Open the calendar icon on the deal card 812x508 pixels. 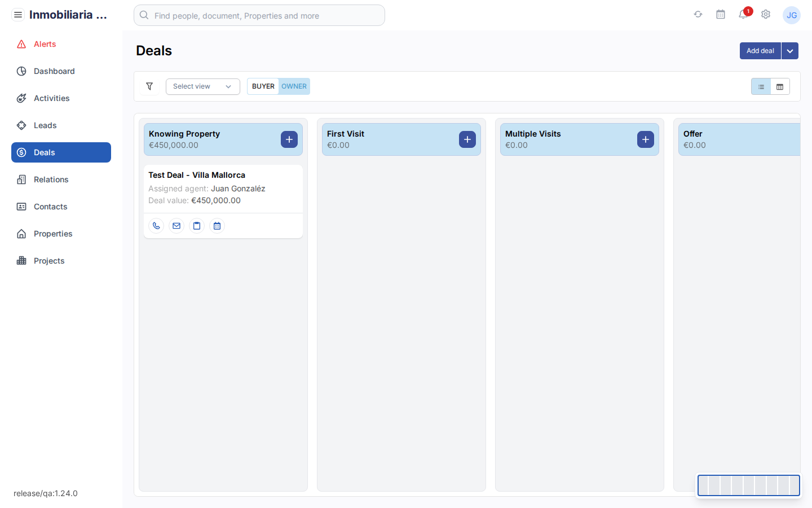click(x=217, y=225)
